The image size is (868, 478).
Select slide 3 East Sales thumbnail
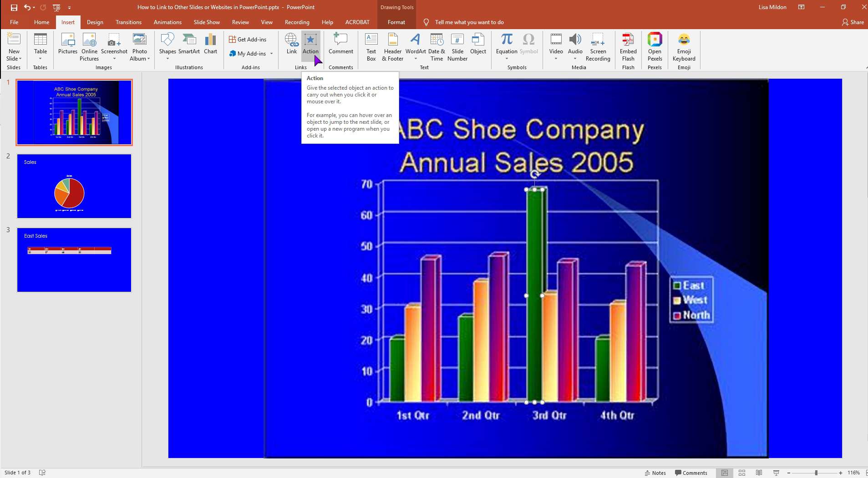[74, 260]
